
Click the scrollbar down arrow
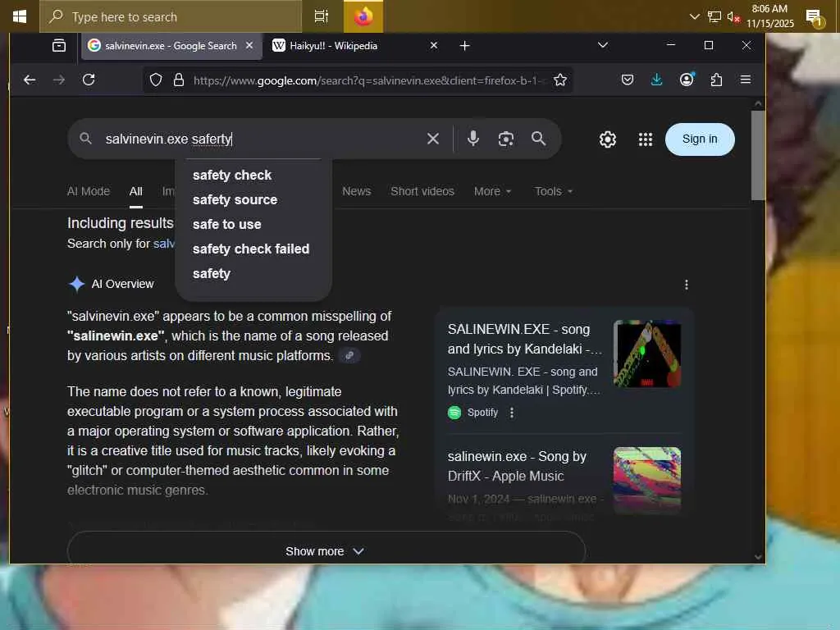757,557
